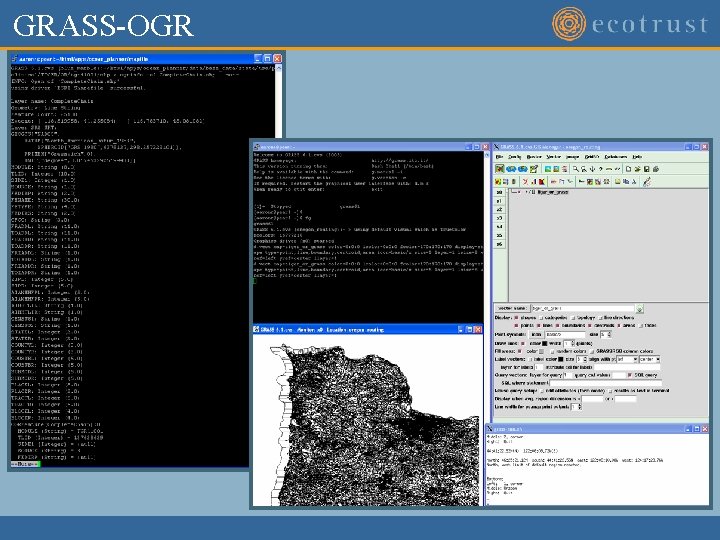Click the SQL where statement input field

(606, 383)
